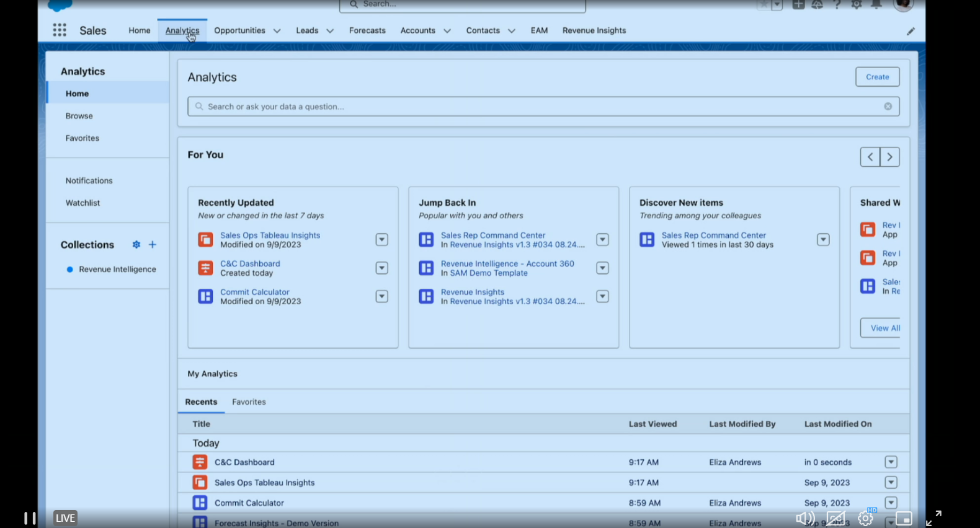
Task: Click the Trailhead guidance icon in header
Action: point(817,4)
